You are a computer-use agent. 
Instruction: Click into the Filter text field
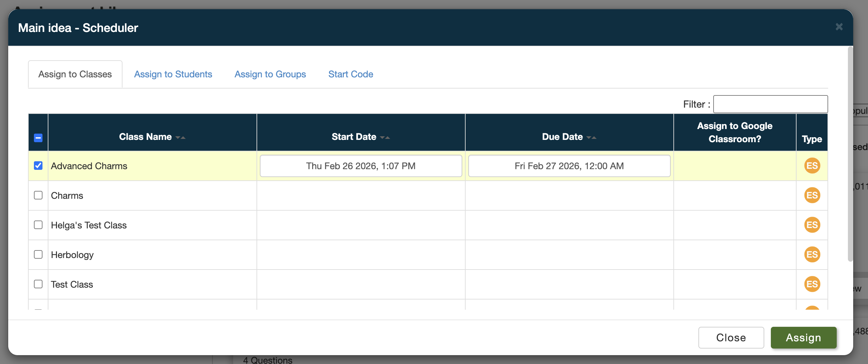click(770, 104)
